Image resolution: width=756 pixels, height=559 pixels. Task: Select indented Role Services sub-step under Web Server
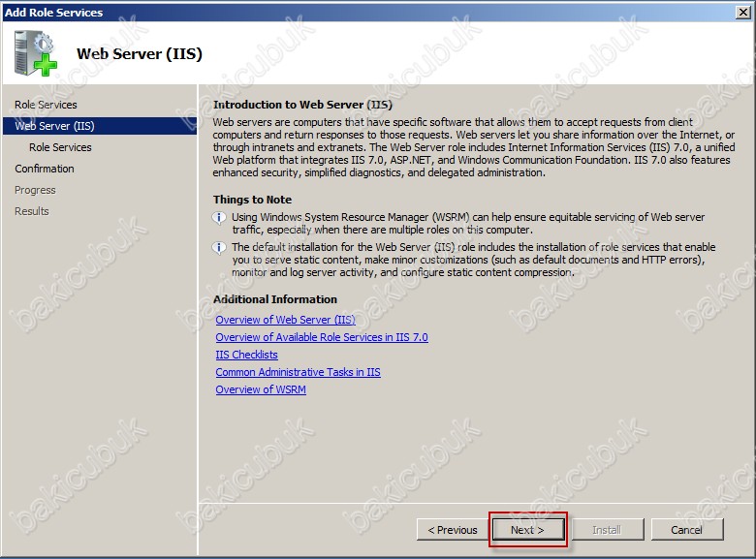(60, 147)
